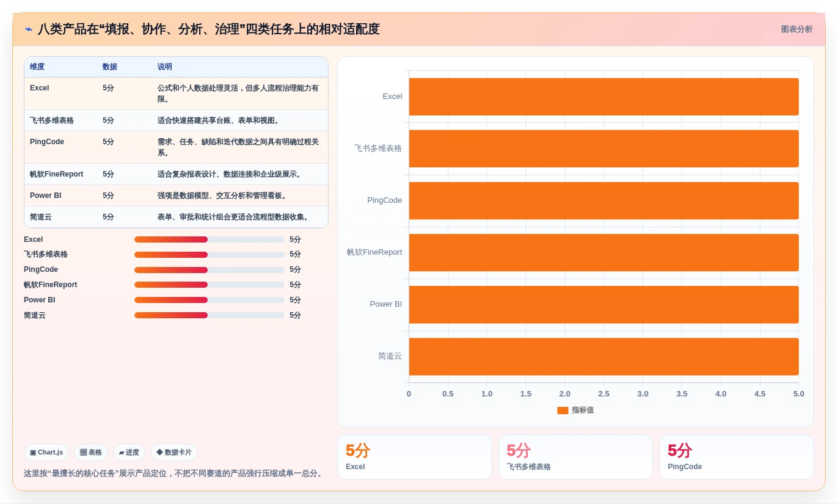
Task: Select the 表格 chip
Action: click(91, 453)
